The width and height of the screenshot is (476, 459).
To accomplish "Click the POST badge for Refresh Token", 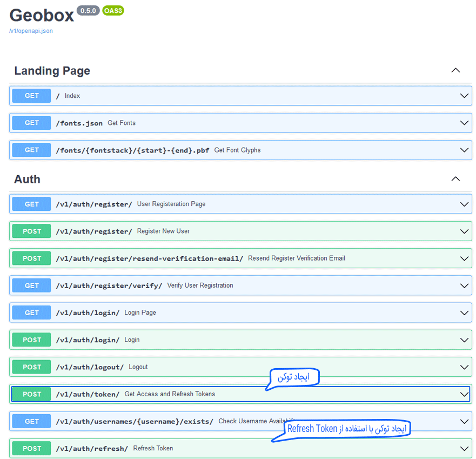I will coord(32,448).
